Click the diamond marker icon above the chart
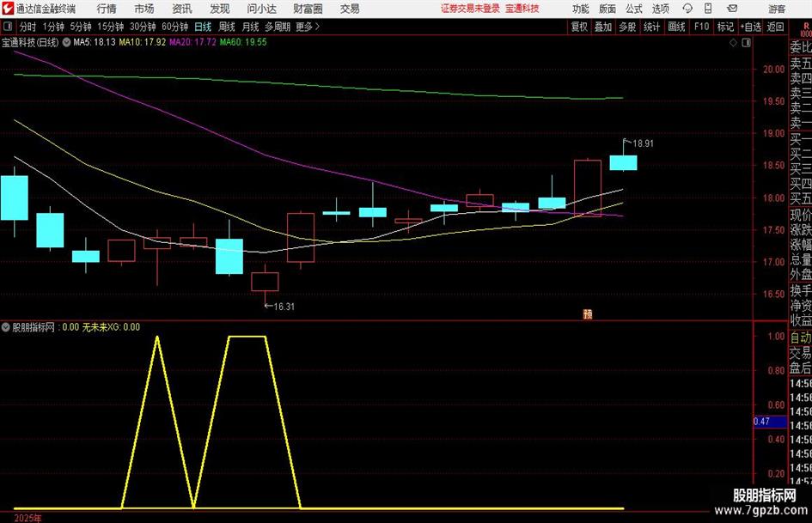The image size is (812, 523). (x=733, y=43)
